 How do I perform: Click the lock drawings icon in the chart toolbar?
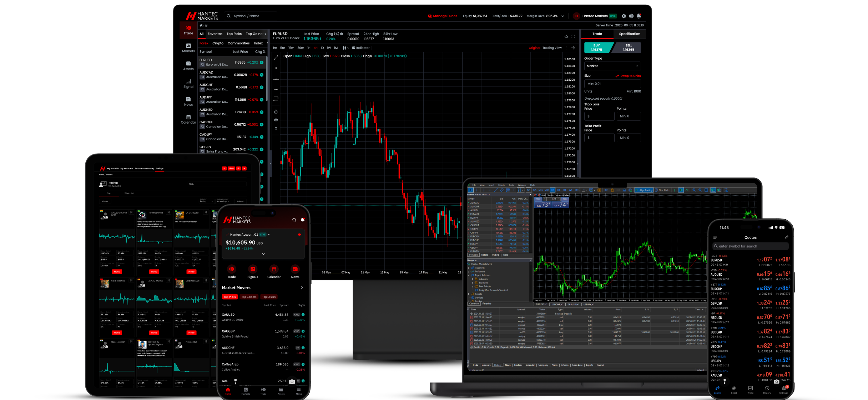(x=276, y=111)
